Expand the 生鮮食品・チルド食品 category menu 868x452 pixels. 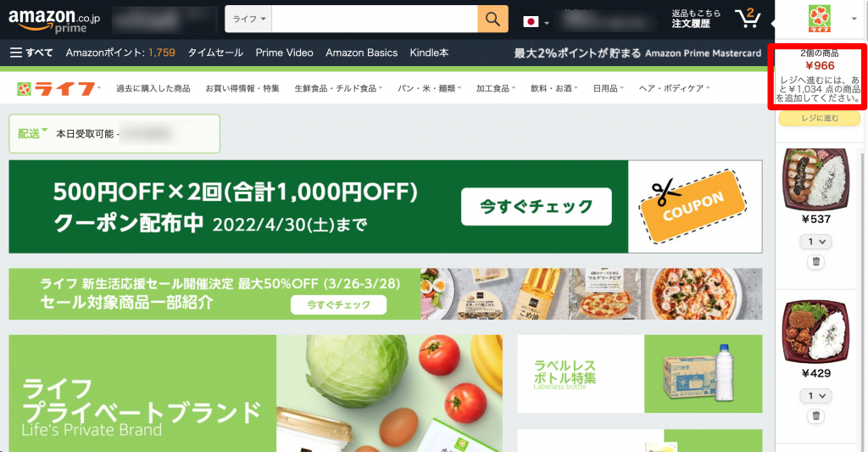coord(338,88)
